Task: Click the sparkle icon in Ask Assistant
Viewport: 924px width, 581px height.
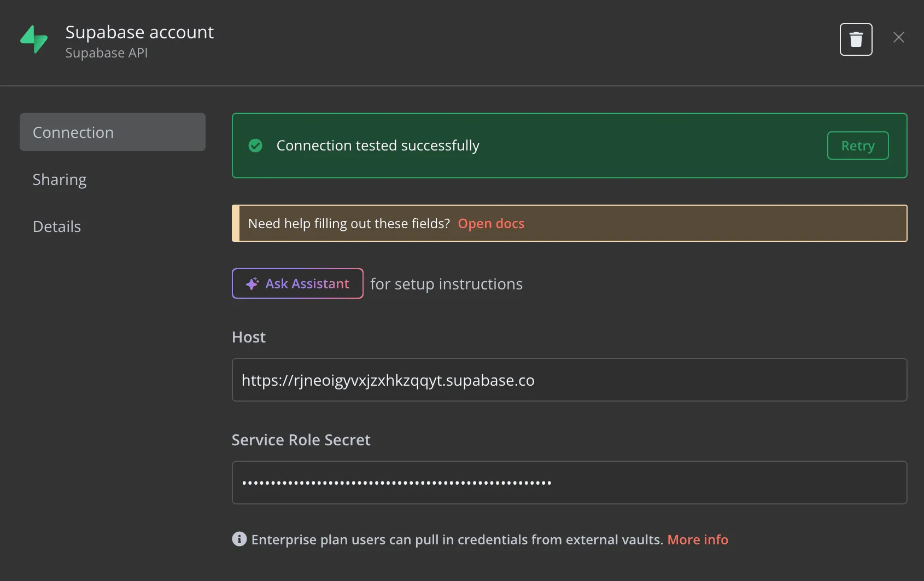Action: [x=252, y=283]
